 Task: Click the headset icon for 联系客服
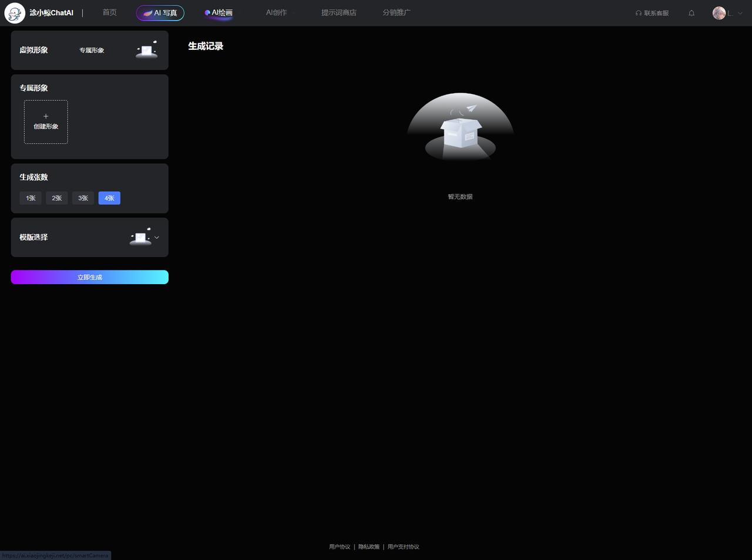point(639,13)
